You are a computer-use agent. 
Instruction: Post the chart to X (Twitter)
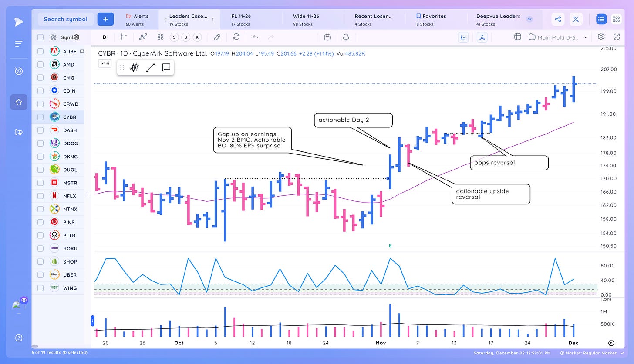pos(576,19)
